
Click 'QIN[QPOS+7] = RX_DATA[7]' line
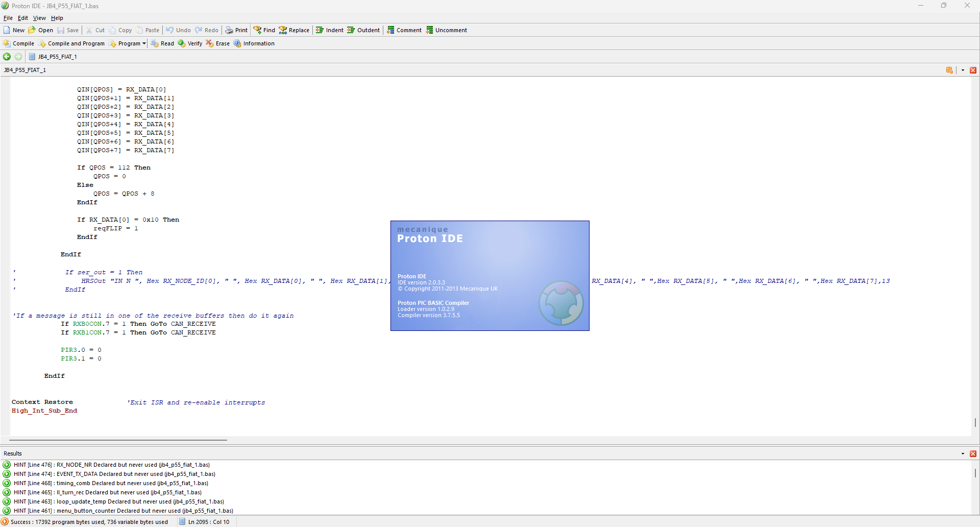(x=126, y=150)
